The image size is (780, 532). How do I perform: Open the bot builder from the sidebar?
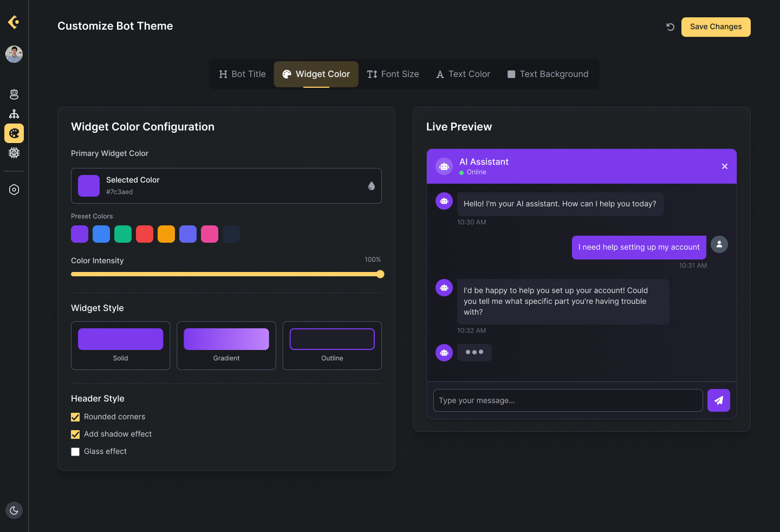coord(14,94)
